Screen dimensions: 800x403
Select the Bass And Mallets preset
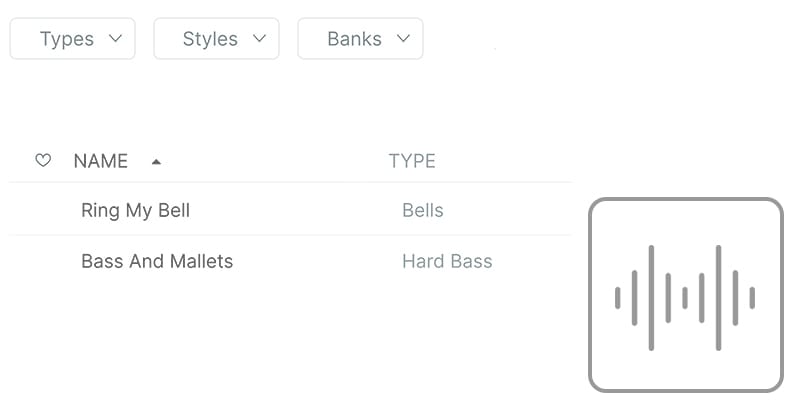pos(157,261)
